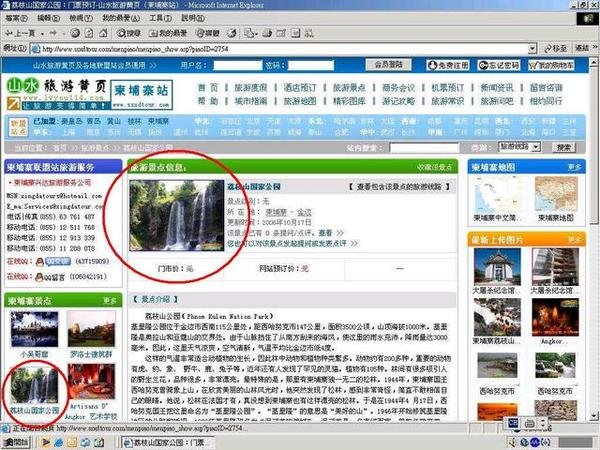600x450 pixels.
Task: Open the large waterfall scenic photo
Action: click(176, 215)
